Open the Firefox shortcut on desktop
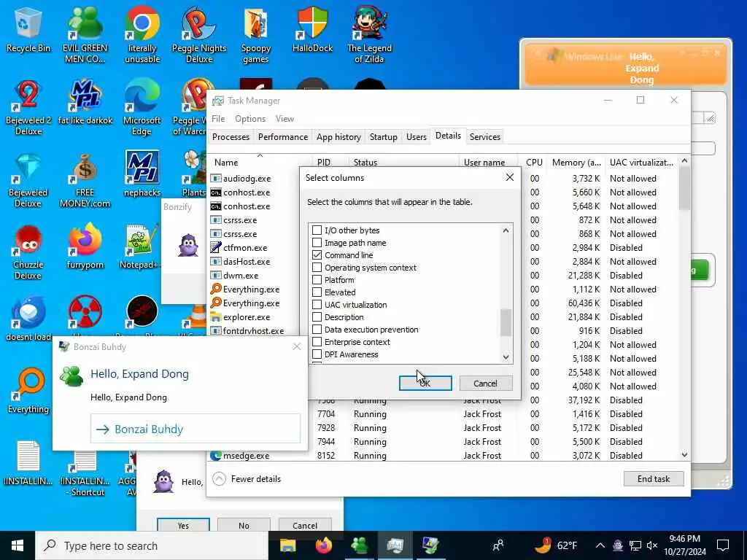Screen dimensions: 747x560 [x=85, y=247]
